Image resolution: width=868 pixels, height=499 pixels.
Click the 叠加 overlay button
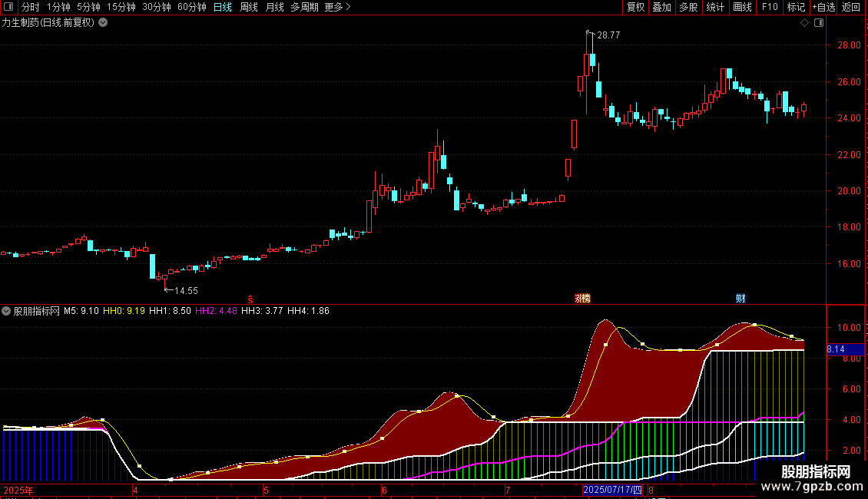(661, 7)
